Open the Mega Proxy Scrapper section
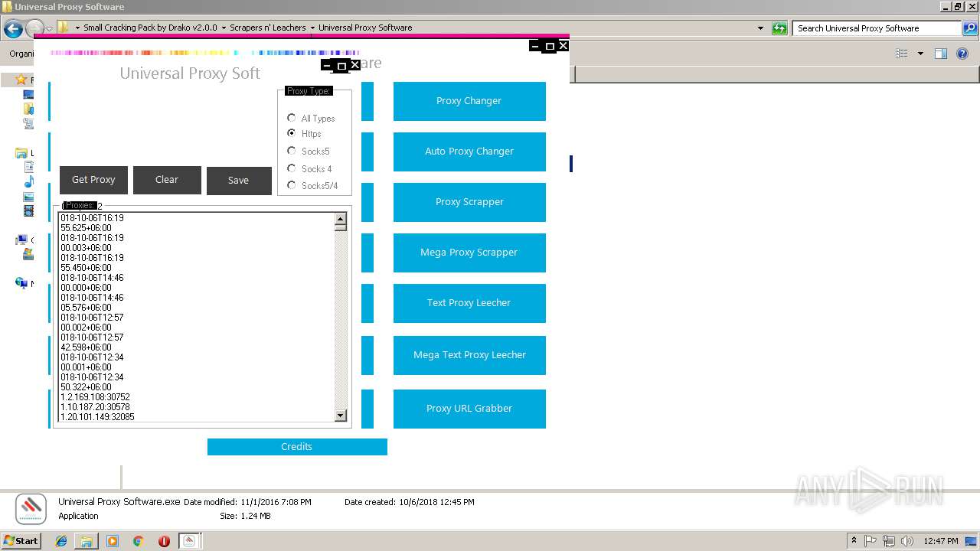The image size is (980, 551). 469,253
